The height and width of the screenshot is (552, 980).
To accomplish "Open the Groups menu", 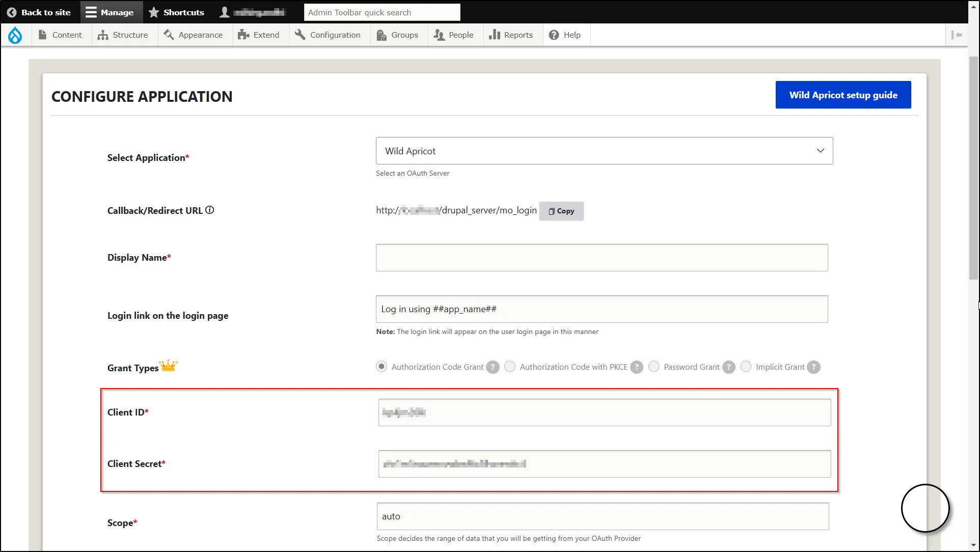I will [x=398, y=35].
